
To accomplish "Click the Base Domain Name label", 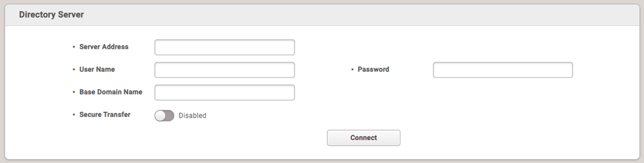I will (x=111, y=92).
